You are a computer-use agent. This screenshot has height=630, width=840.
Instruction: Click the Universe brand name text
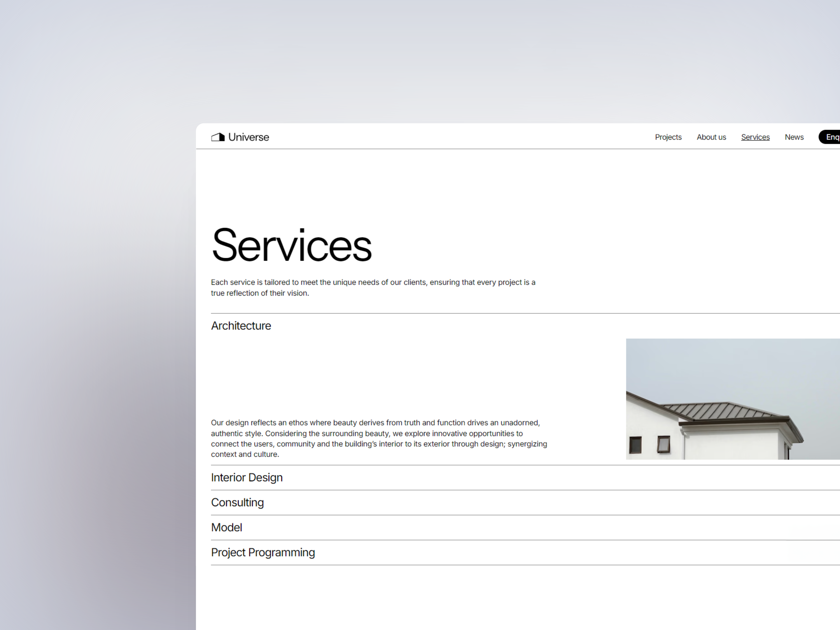pos(249,137)
